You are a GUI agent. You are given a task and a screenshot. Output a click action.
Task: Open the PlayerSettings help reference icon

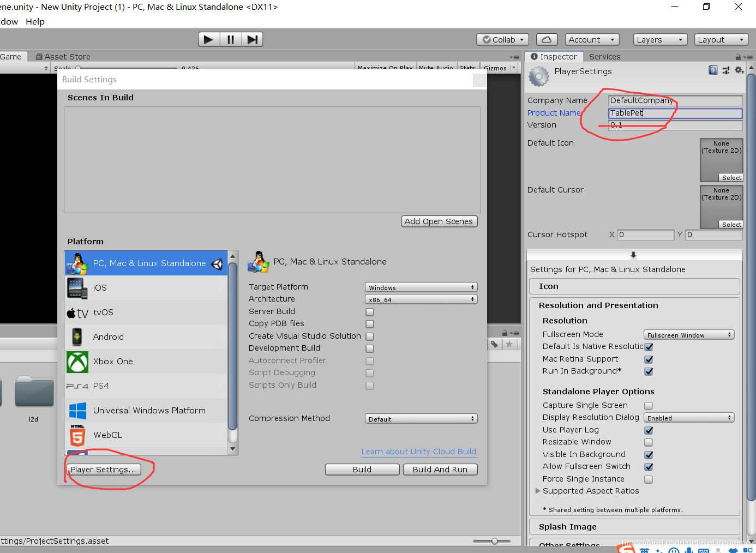point(713,70)
